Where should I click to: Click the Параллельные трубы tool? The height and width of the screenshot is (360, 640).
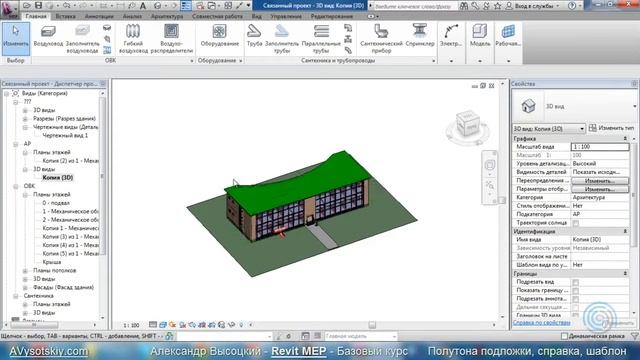pyautogui.click(x=321, y=39)
